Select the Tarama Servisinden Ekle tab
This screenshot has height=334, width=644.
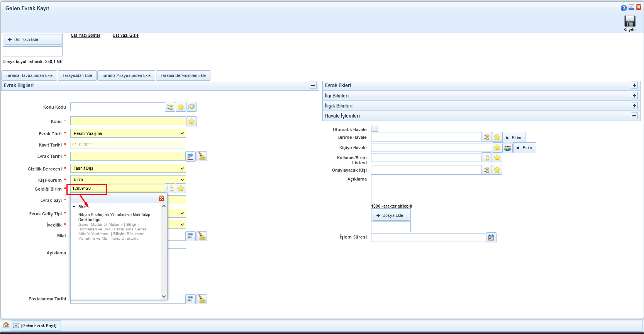(183, 76)
